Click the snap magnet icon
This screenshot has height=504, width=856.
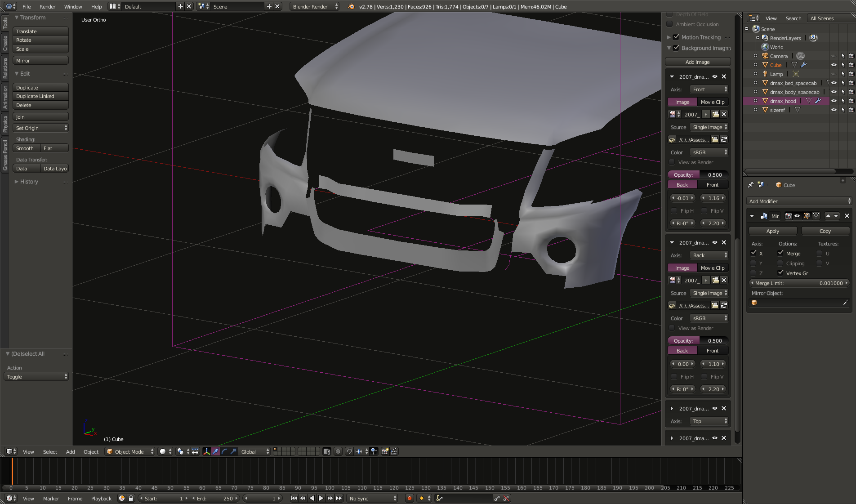(349, 451)
